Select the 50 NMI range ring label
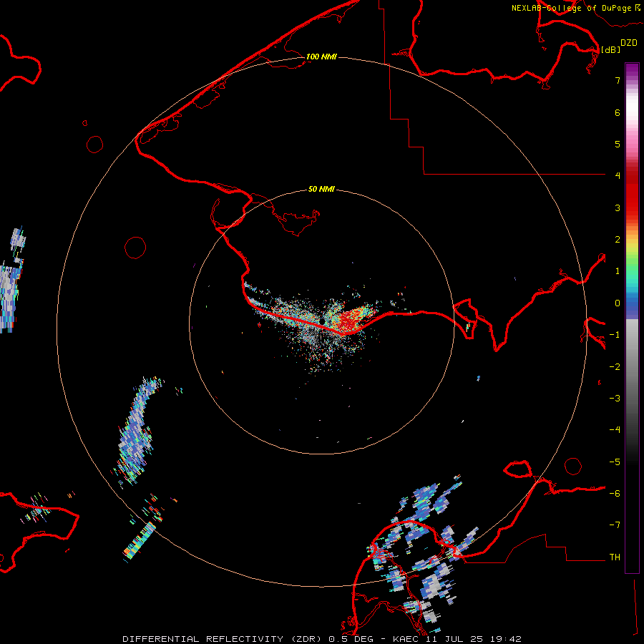Image resolution: width=644 pixels, height=644 pixels. coord(321,189)
